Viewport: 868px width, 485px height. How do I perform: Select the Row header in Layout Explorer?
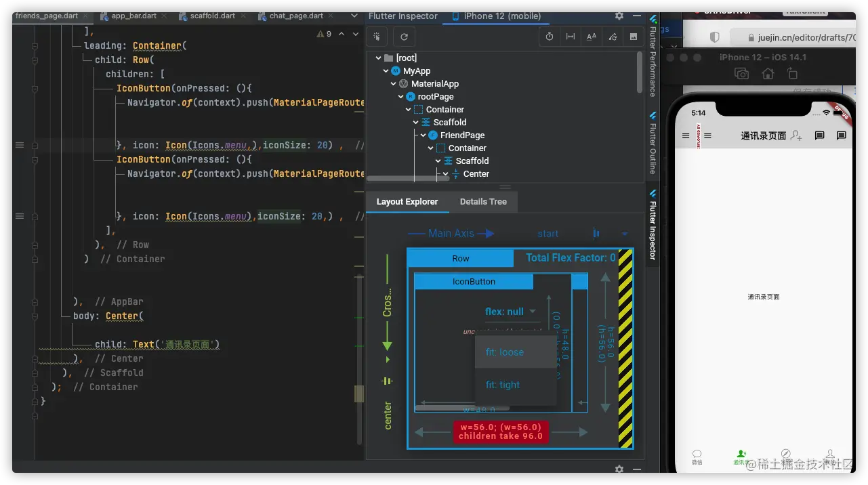click(461, 258)
